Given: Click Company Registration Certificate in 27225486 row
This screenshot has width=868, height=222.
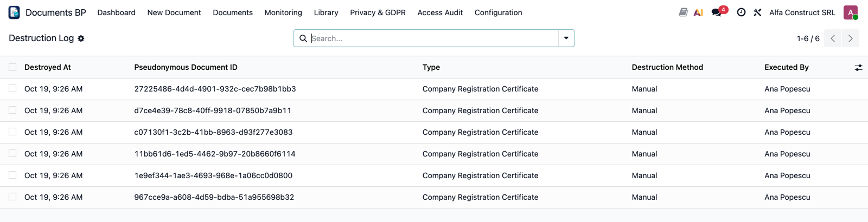Looking at the screenshot, I should [x=481, y=89].
